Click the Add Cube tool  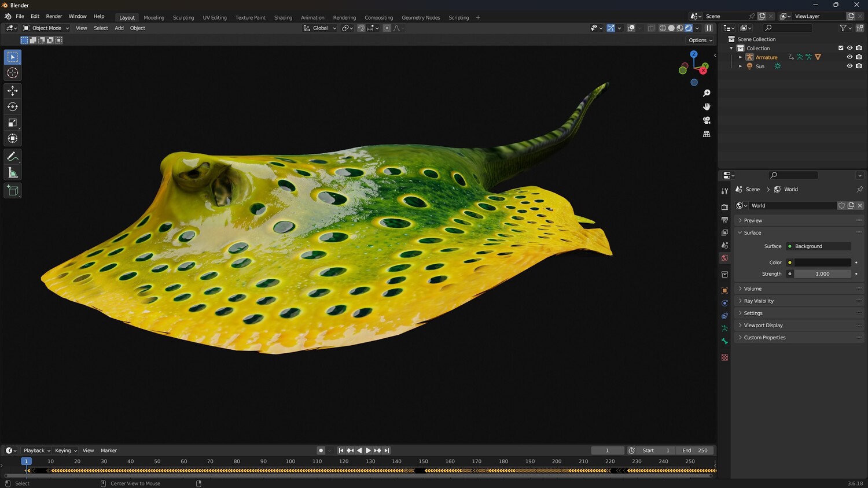(x=13, y=191)
